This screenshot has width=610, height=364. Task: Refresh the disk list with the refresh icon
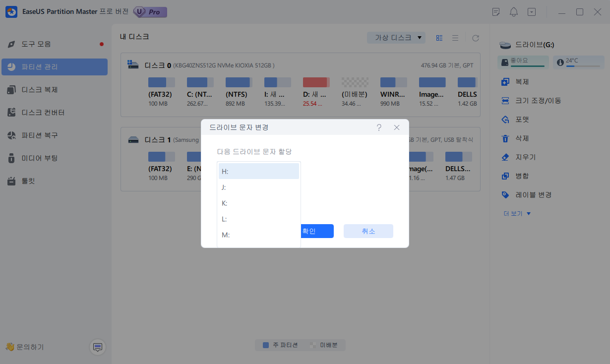pos(475,38)
